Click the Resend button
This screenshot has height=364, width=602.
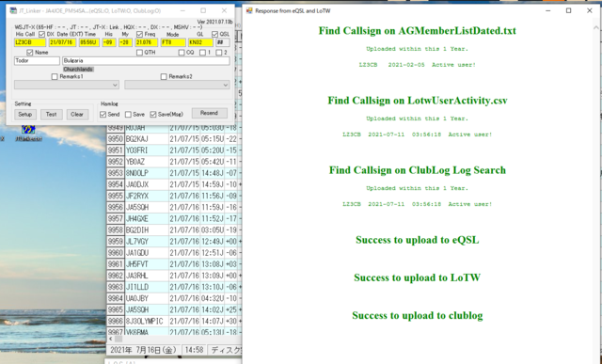click(x=209, y=113)
